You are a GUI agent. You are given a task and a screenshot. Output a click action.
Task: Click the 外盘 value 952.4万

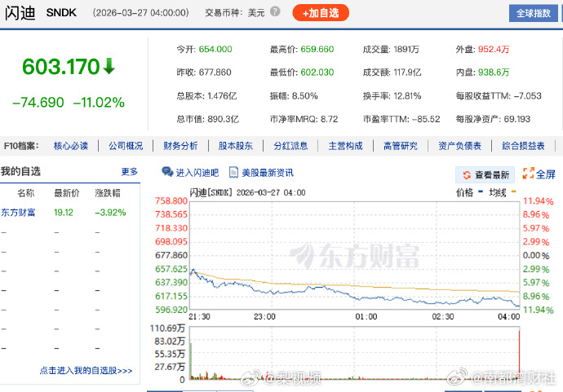494,49
